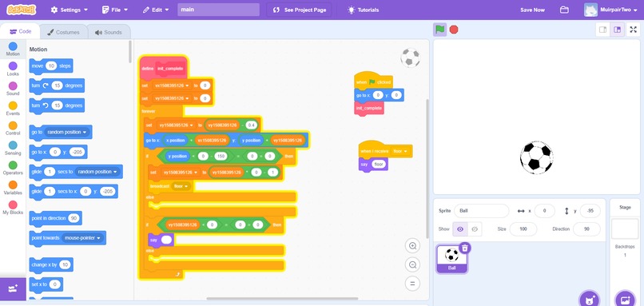
Task: Click the point in direction 90 block
Action: point(55,218)
